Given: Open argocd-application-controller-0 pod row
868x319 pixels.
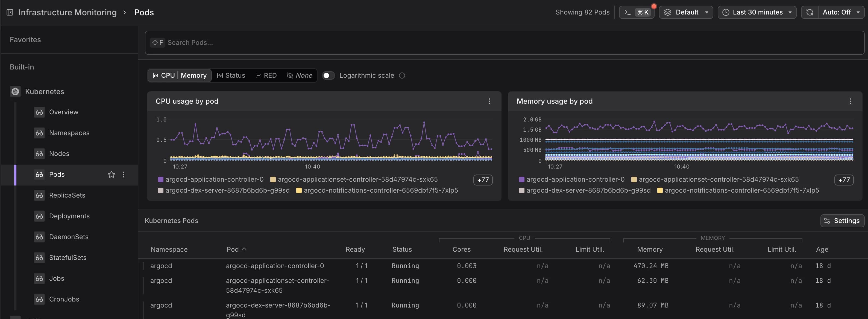Looking at the screenshot, I should [503, 266].
